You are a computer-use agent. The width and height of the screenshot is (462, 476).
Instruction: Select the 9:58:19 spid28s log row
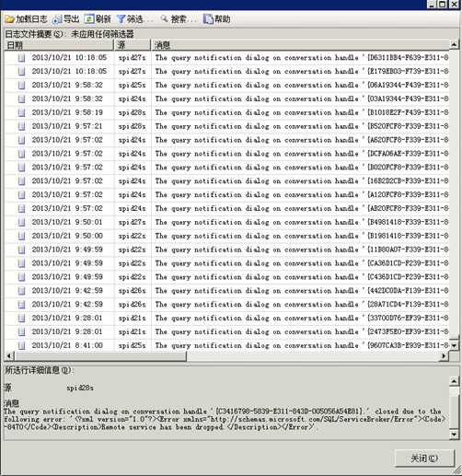(x=226, y=112)
